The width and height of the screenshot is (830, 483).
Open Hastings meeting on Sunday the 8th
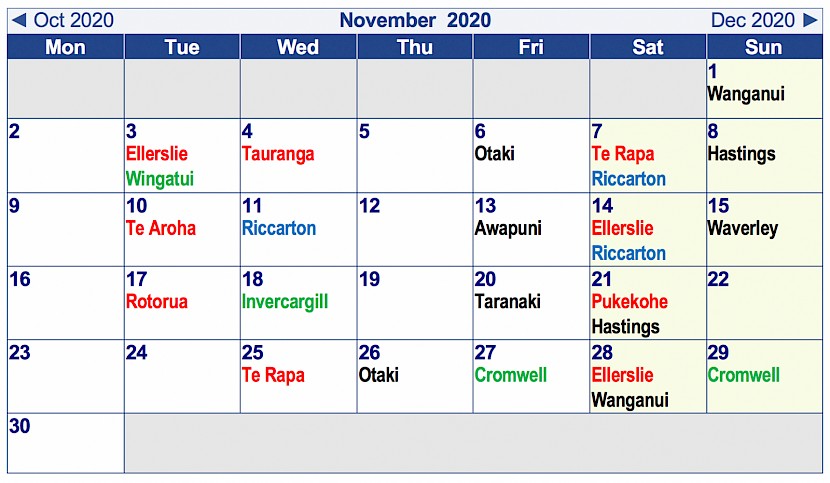(742, 154)
